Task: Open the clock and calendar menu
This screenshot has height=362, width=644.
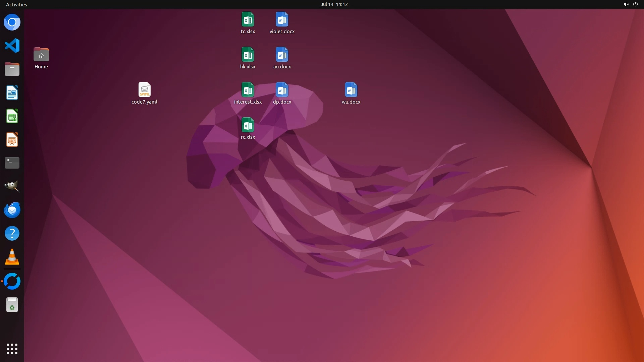Action: tap(334, 4)
